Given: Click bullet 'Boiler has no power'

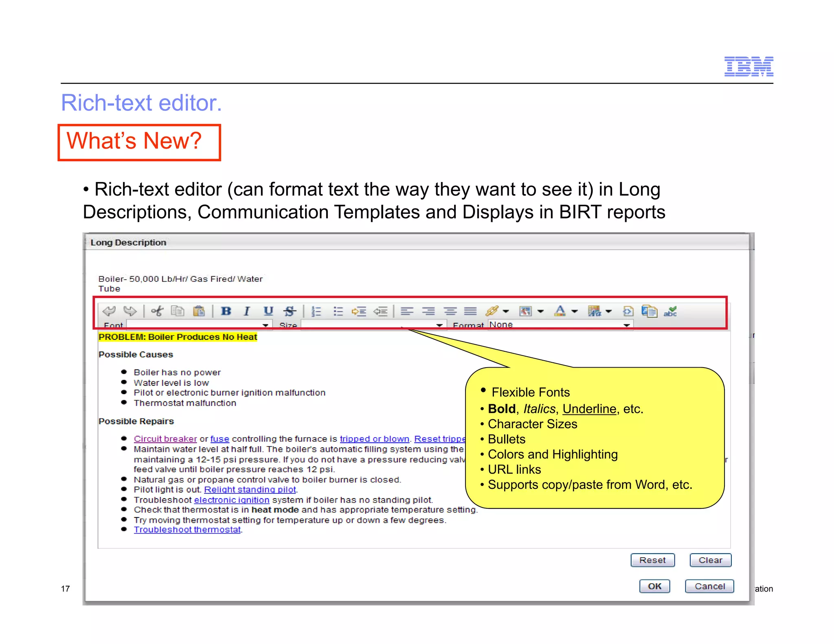Looking at the screenshot, I should [x=177, y=372].
